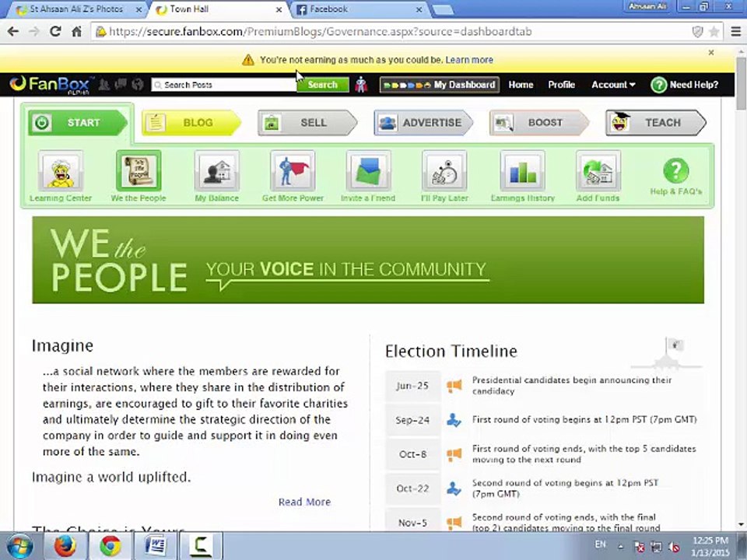Image resolution: width=747 pixels, height=560 pixels.
Task: Dismiss the yellow warning bar with X
Action: tap(710, 52)
